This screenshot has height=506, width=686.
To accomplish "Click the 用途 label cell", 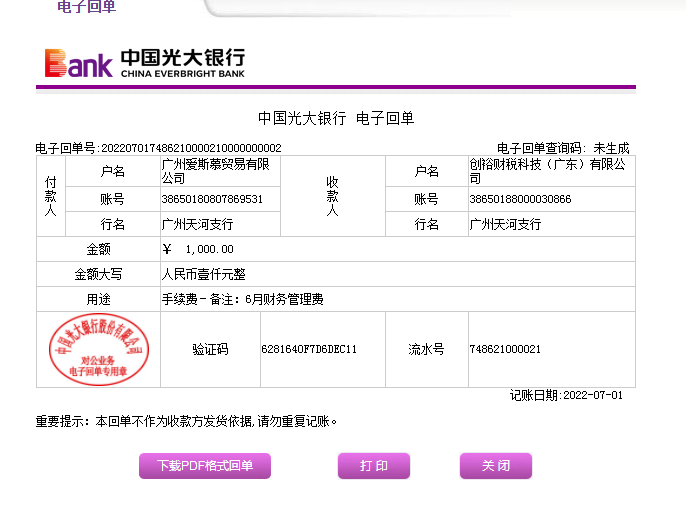I will click(x=98, y=299).
